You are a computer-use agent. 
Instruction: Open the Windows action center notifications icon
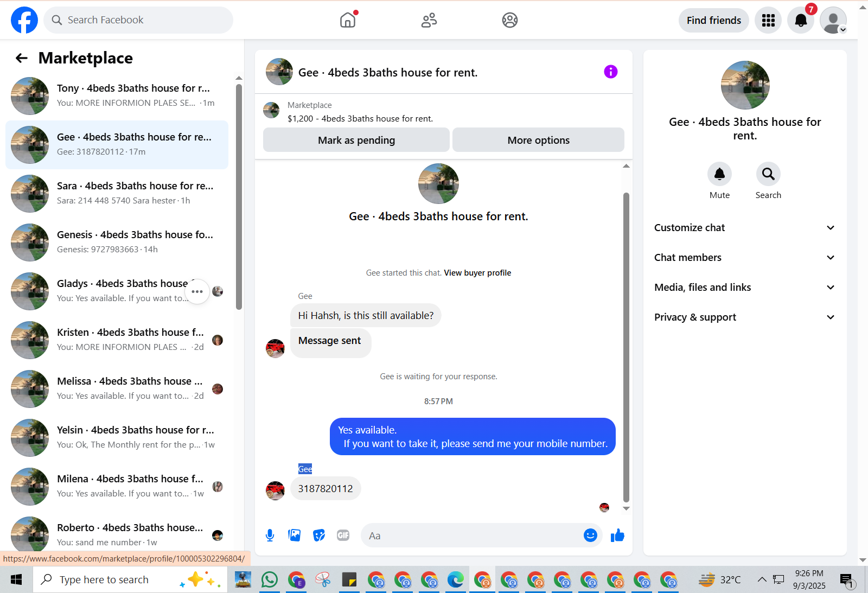tap(846, 580)
